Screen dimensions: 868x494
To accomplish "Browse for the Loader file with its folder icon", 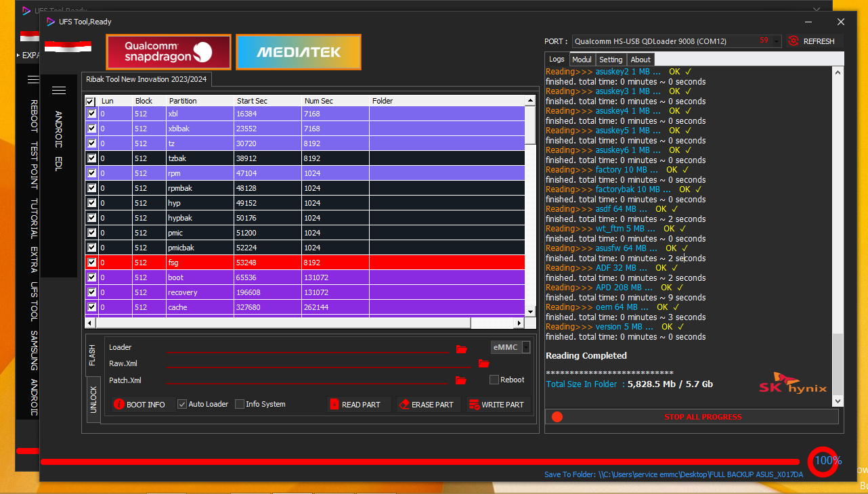I will point(461,349).
